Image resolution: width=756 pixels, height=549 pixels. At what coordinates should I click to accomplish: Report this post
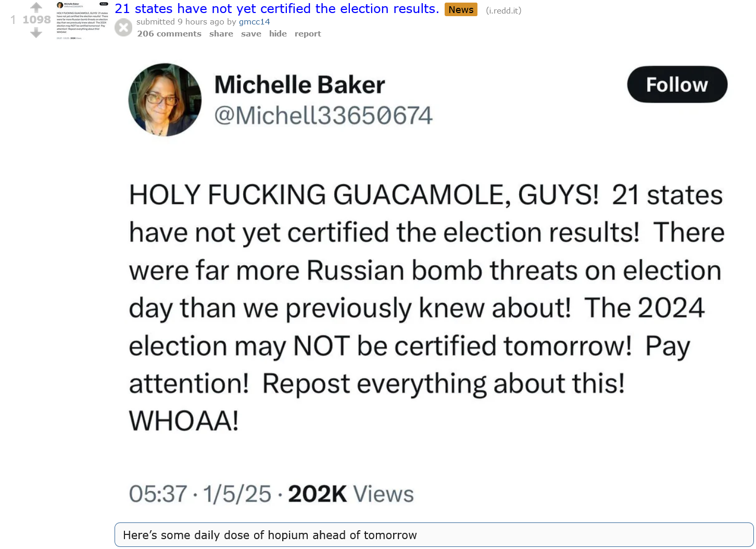click(x=308, y=34)
